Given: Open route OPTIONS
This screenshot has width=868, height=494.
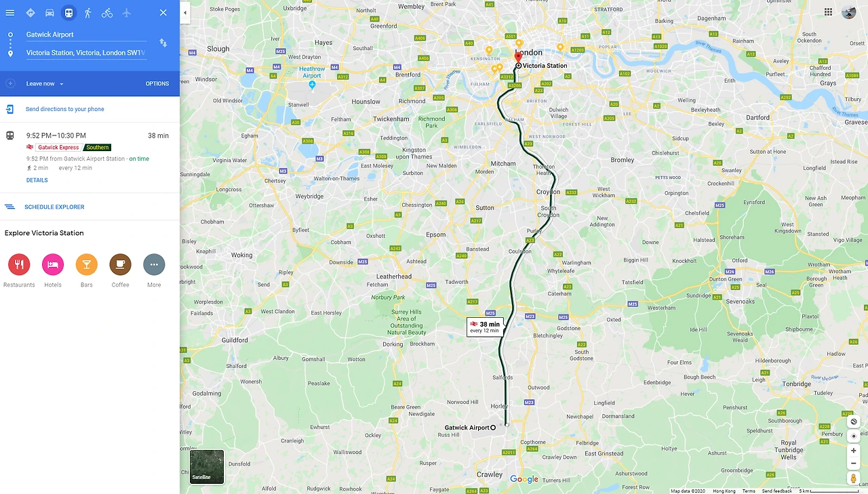Looking at the screenshot, I should point(157,84).
